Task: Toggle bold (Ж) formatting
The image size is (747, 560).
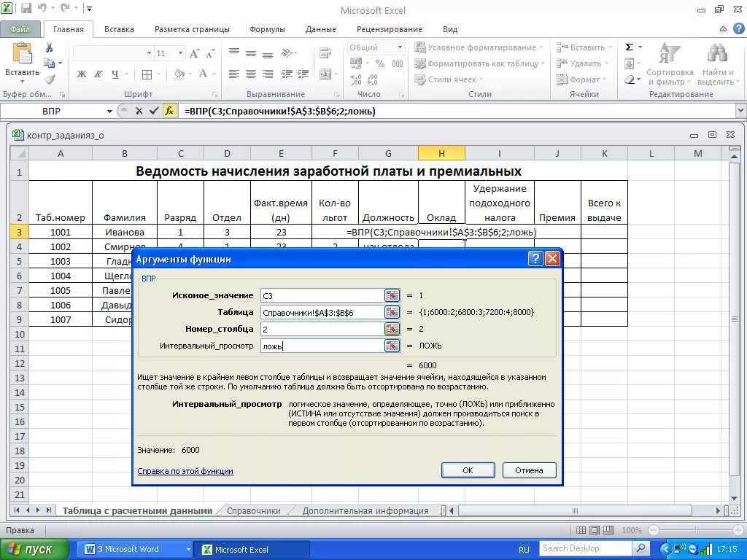Action: (82, 74)
